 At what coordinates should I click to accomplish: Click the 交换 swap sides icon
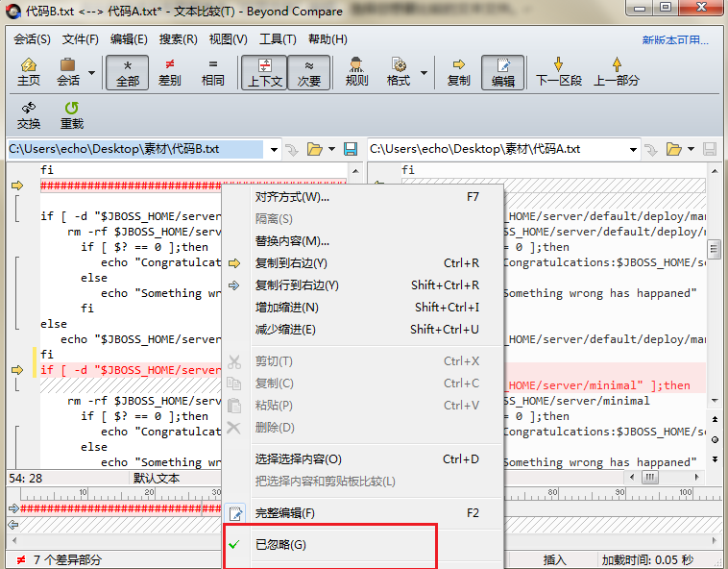coord(29,115)
